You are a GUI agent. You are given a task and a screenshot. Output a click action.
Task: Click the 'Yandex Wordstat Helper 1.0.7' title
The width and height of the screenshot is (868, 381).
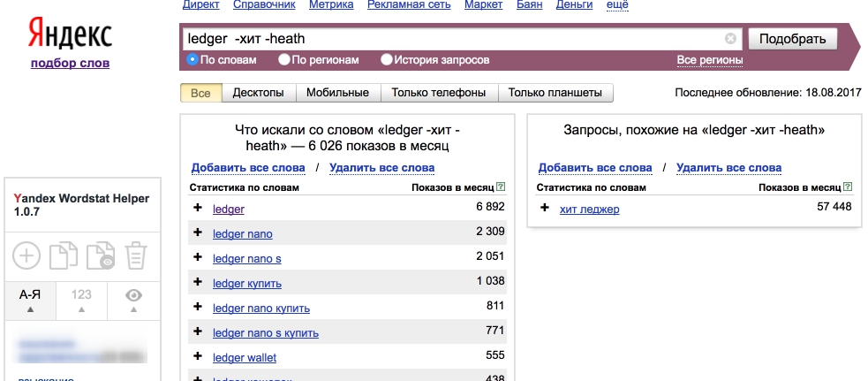81,204
